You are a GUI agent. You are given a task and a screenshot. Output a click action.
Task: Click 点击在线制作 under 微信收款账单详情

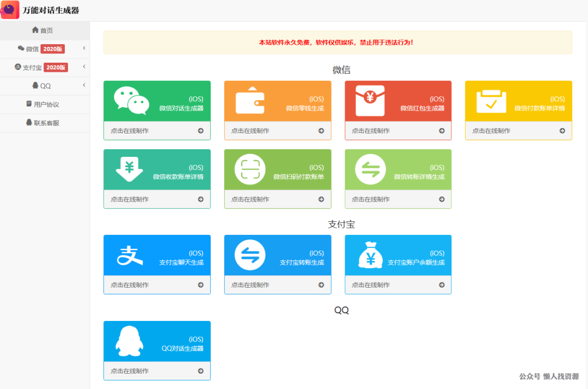pos(130,199)
